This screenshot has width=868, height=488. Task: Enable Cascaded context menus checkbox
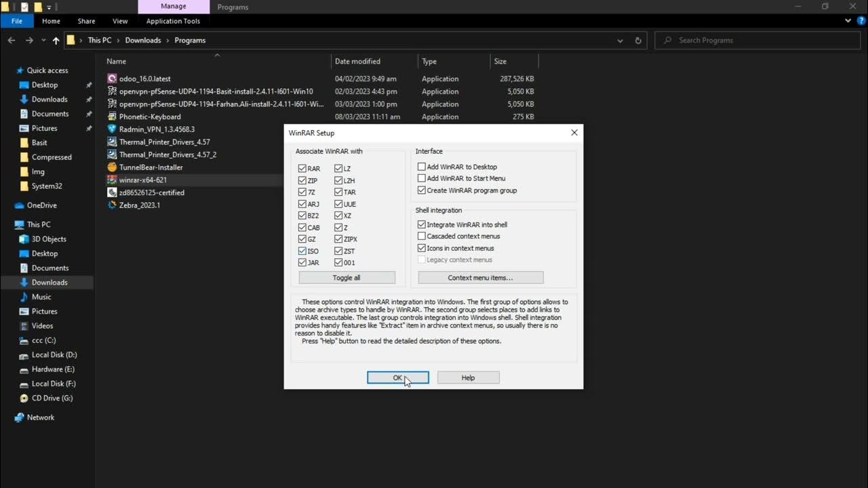click(422, 236)
